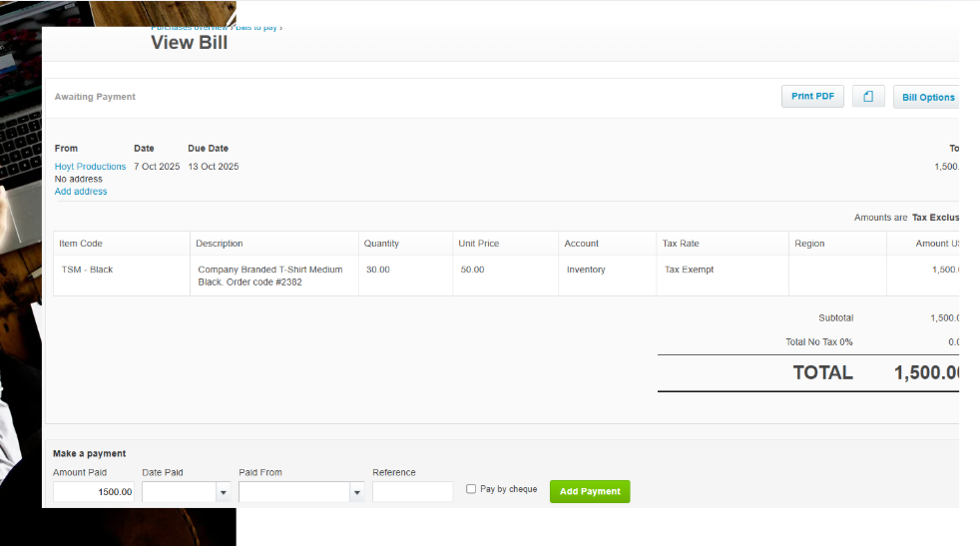Click the Reference input field

coord(412,491)
